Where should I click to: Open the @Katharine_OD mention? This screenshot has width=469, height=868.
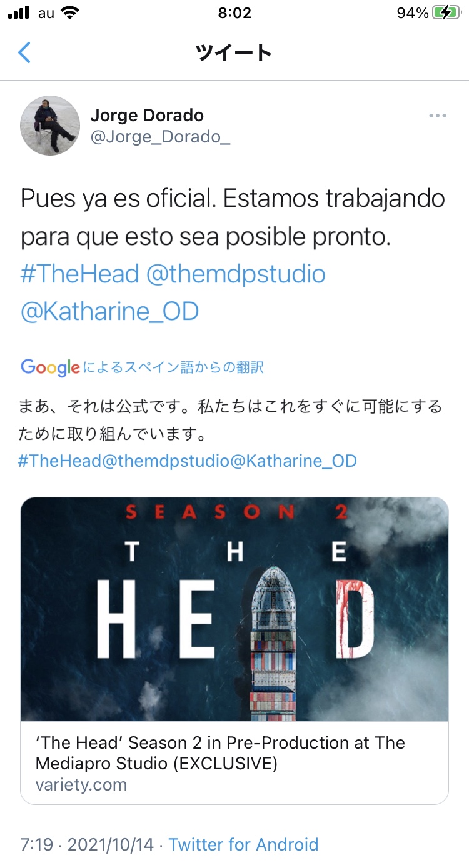[x=109, y=311]
